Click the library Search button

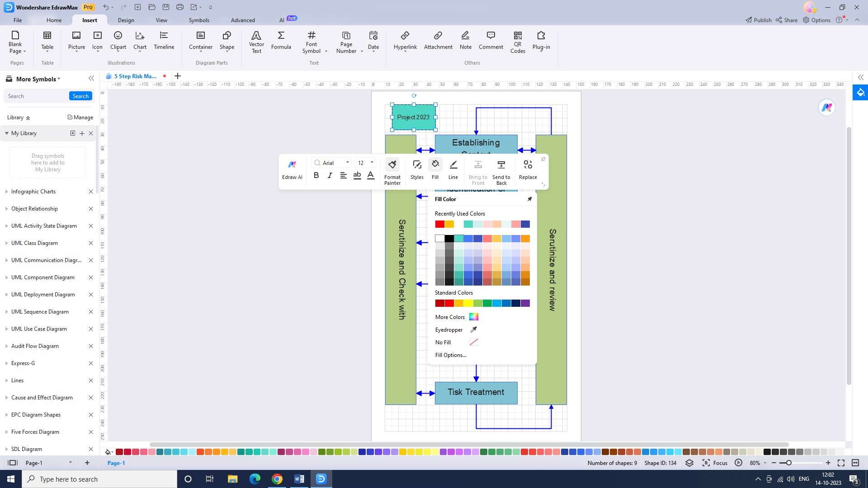pyautogui.click(x=80, y=96)
